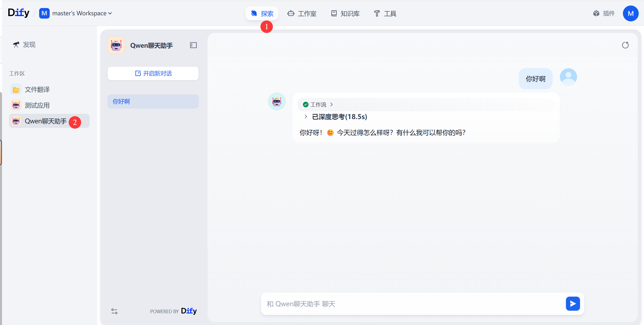
Task: Click the conversation refresh icon top right
Action: tap(625, 45)
